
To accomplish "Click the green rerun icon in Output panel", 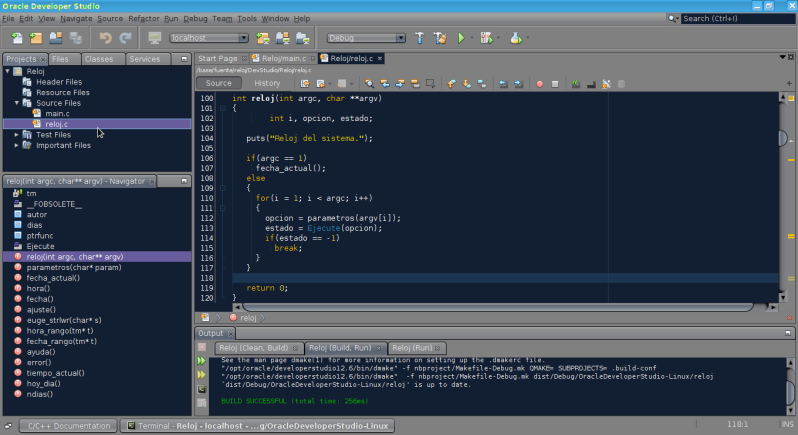I will pos(202,360).
